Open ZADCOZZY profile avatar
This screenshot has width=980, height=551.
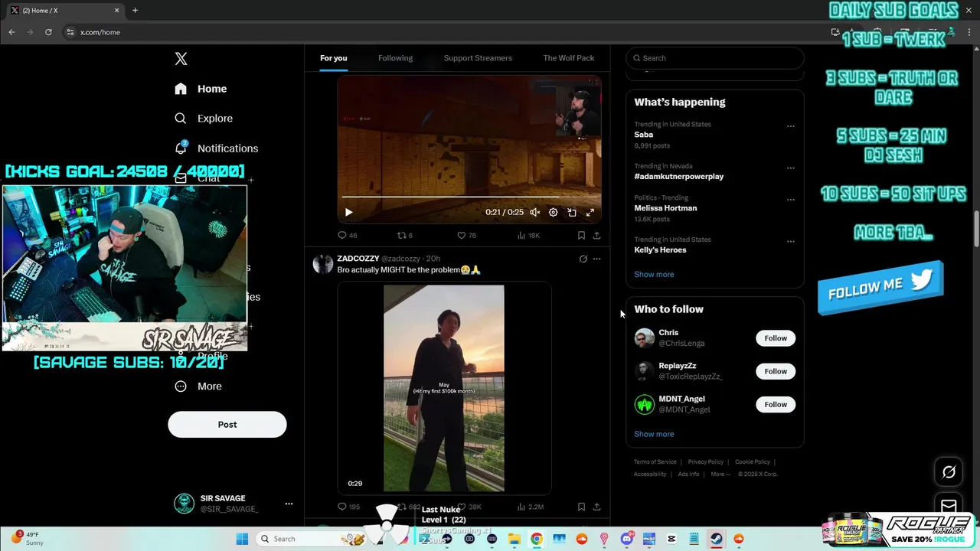pyautogui.click(x=323, y=264)
